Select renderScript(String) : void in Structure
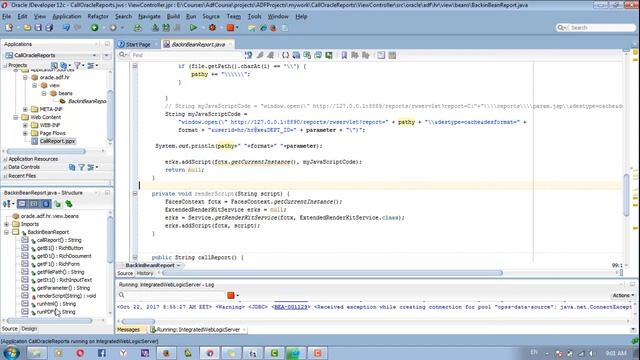Image resolution: width=640 pixels, height=360 pixels. tap(67, 296)
